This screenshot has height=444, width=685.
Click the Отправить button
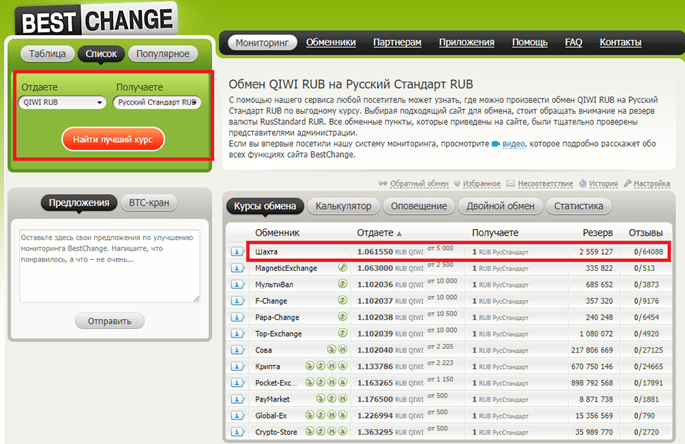110,321
